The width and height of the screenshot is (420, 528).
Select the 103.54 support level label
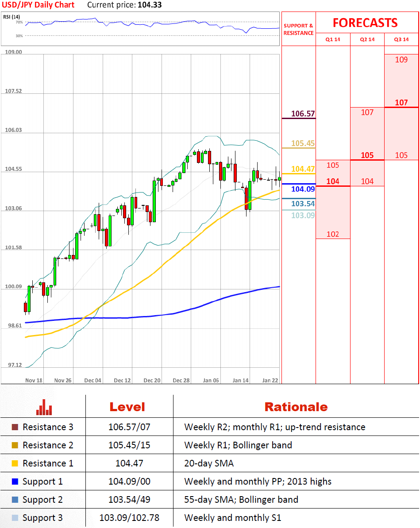click(303, 204)
